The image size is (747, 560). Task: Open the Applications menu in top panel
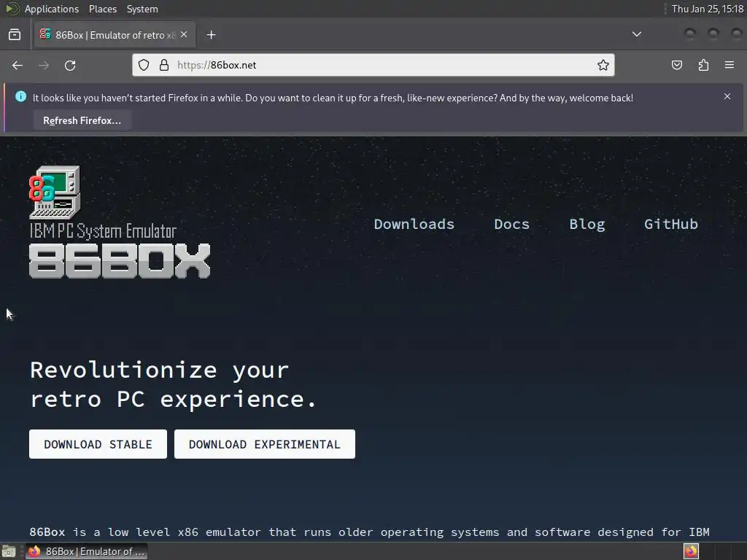pyautogui.click(x=52, y=9)
